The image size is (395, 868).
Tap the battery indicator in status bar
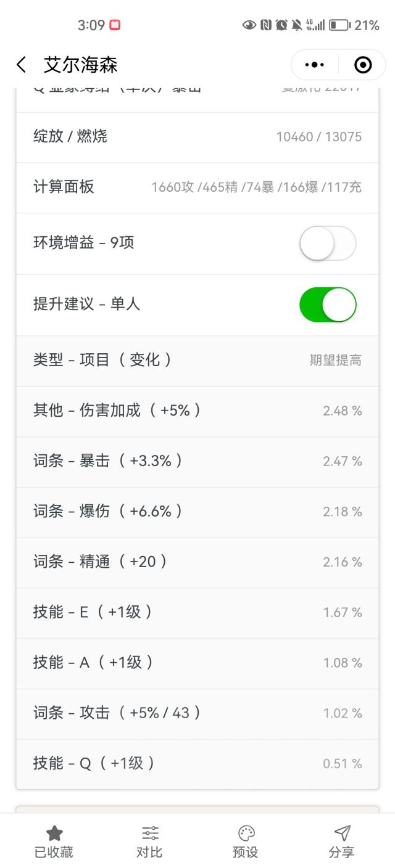coord(339,25)
